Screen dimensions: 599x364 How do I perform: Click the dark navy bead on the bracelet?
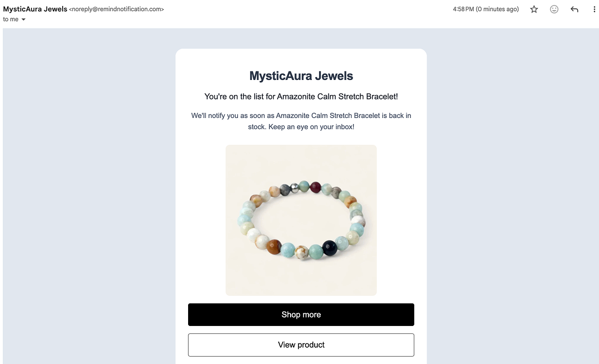coord(329,248)
